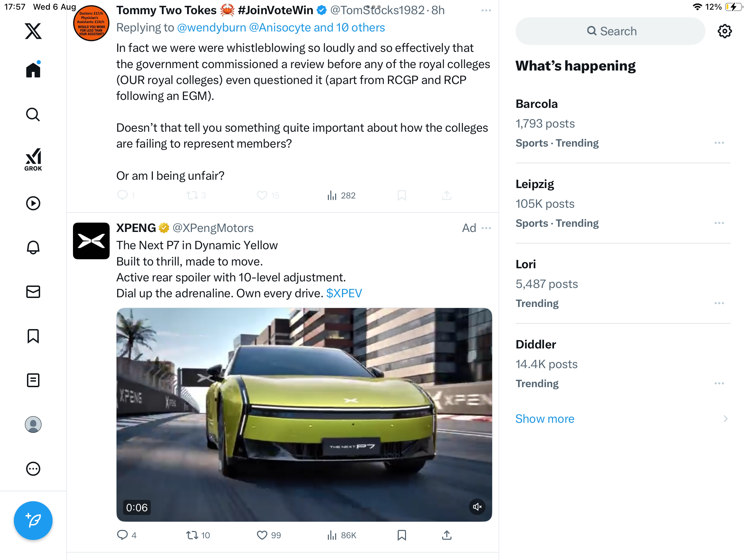
Task: Open the Leipzig trending topic
Action: [623, 203]
